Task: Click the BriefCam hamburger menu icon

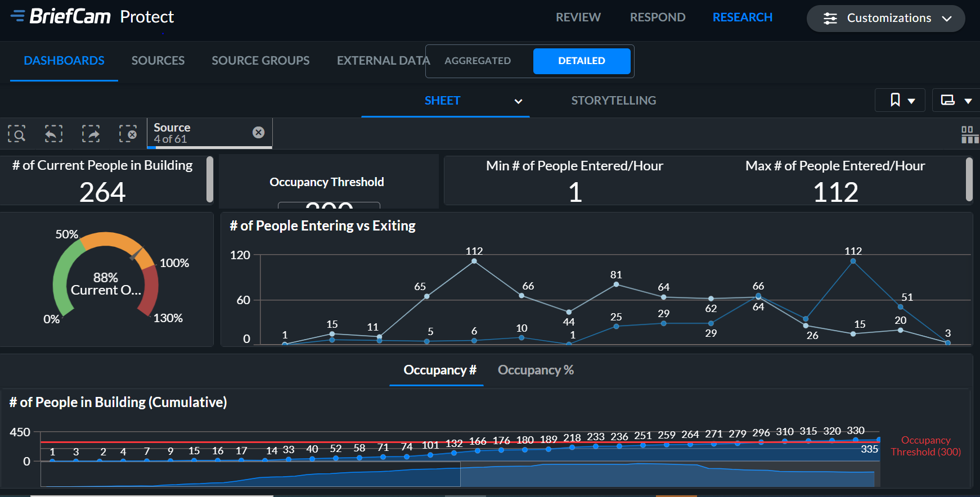Action: tap(17, 16)
